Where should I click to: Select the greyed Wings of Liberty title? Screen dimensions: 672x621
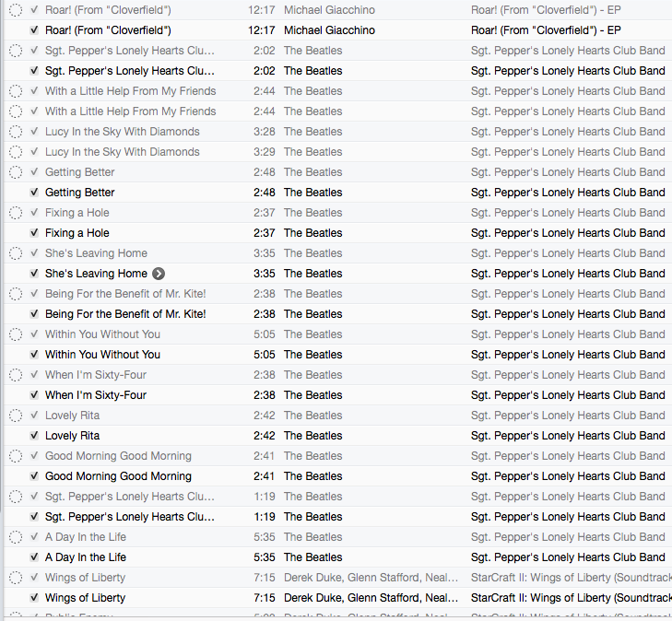click(86, 578)
